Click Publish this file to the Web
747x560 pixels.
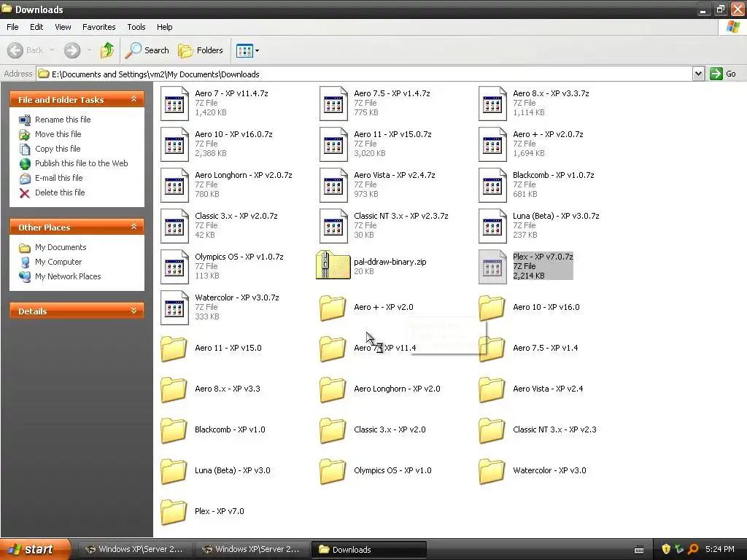tap(82, 163)
